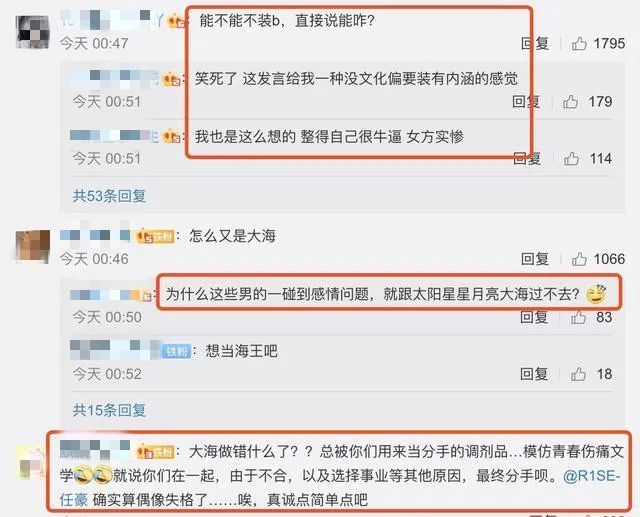Reply to the 笑死了 comment
This screenshot has height=517, width=640.
526,102
